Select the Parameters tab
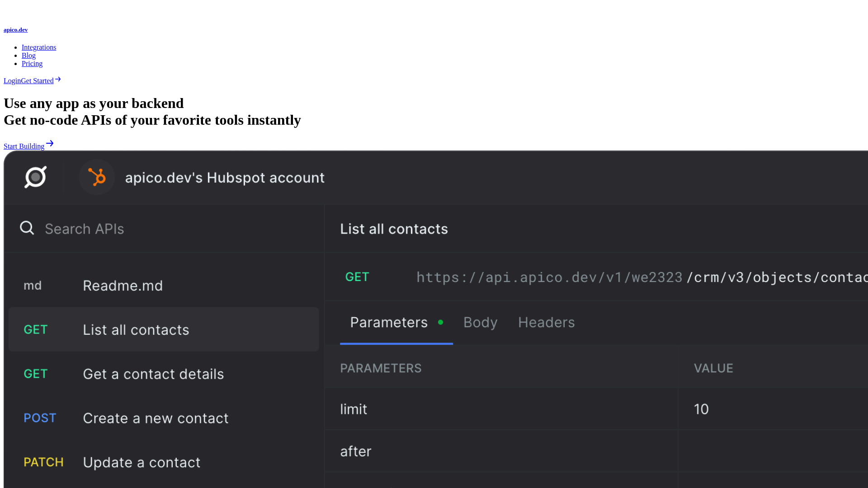This screenshot has width=868, height=488. tap(396, 323)
